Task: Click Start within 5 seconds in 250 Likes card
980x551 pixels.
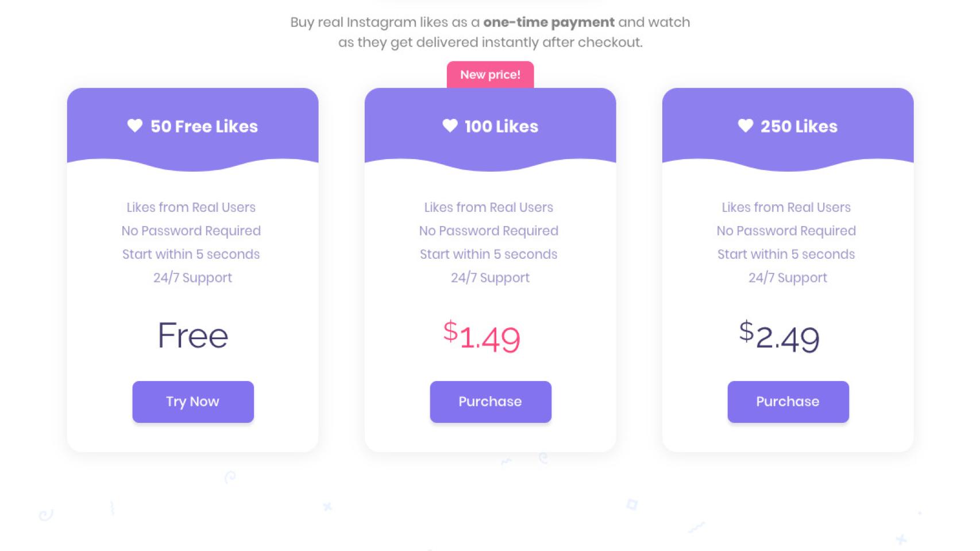Action: (786, 254)
